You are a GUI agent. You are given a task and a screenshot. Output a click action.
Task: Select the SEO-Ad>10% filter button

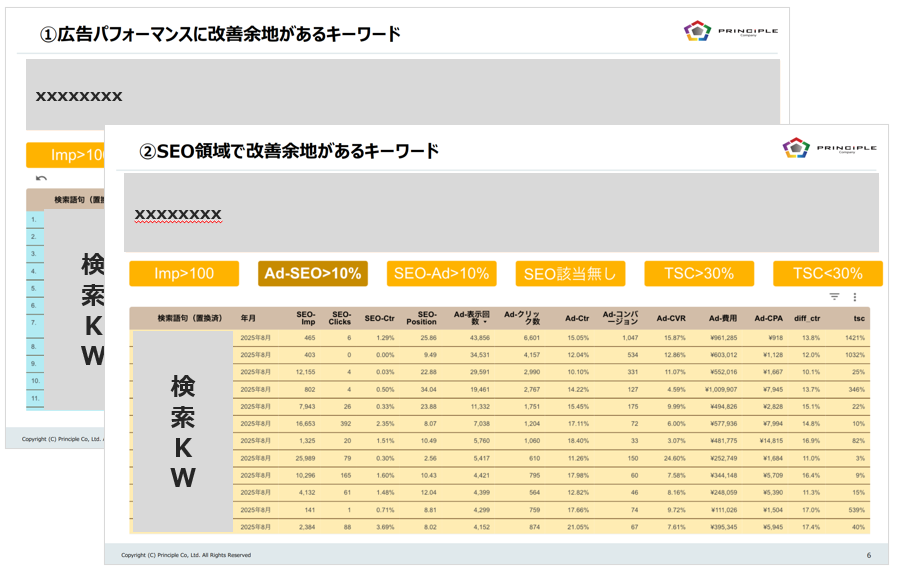pyautogui.click(x=442, y=274)
